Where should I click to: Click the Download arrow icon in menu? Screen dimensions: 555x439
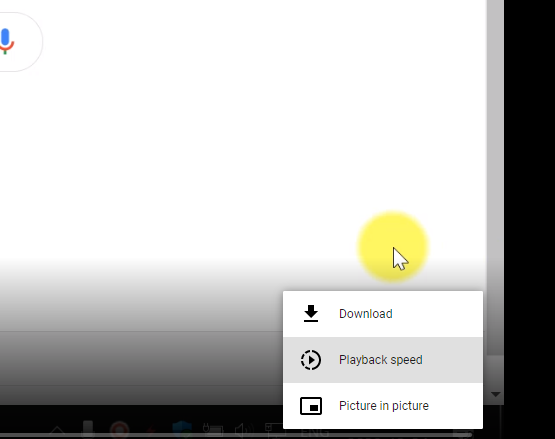pyautogui.click(x=311, y=314)
